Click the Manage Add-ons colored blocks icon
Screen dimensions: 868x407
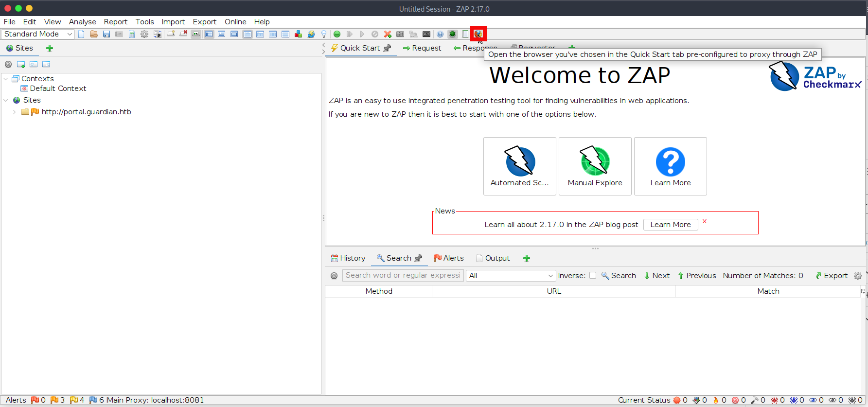tap(298, 34)
